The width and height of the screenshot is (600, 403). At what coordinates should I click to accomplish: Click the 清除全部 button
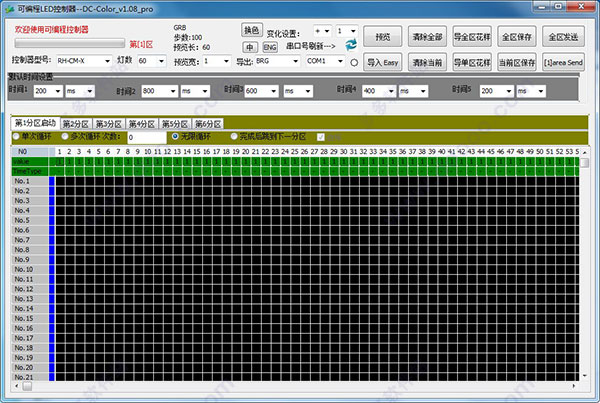427,37
